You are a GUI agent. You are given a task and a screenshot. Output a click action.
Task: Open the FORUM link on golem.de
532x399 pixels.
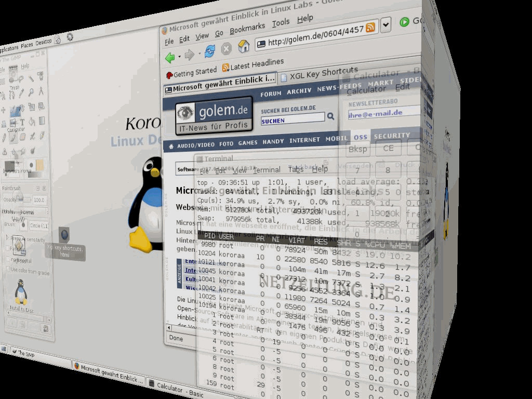pos(270,94)
